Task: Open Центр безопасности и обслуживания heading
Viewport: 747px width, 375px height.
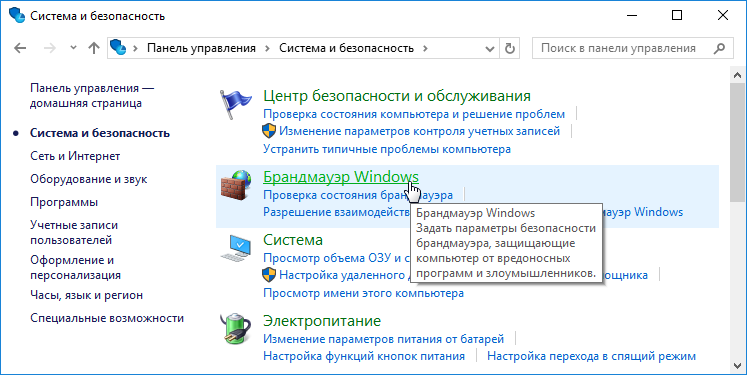Action: click(x=397, y=96)
